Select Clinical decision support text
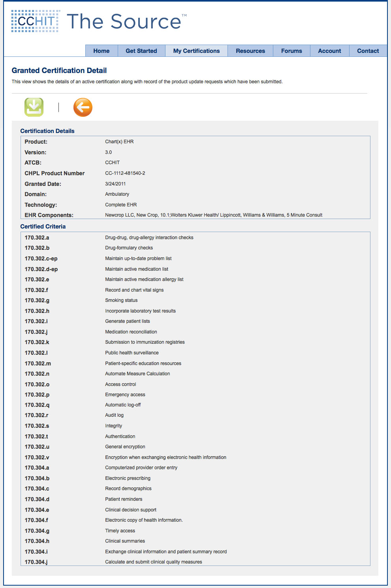This screenshot has width=391, height=588. coord(131,510)
